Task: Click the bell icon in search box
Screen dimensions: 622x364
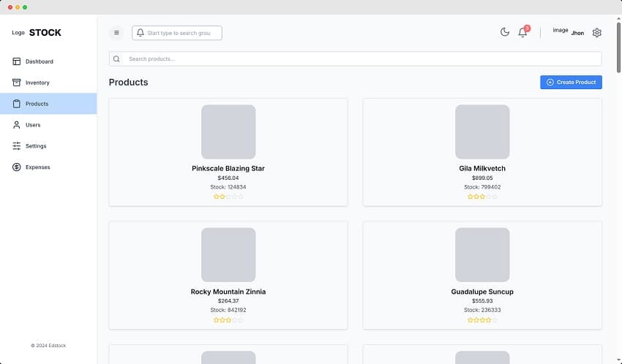Action: [x=140, y=33]
